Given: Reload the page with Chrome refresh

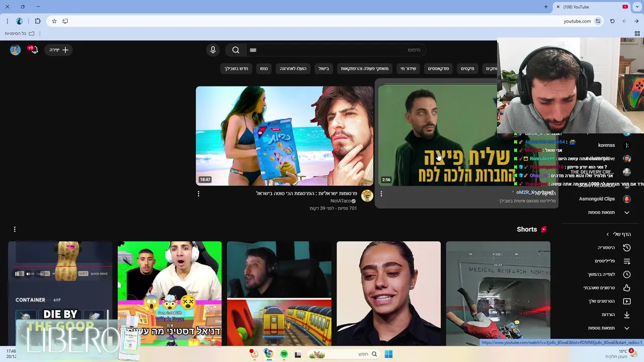Looking at the screenshot, I should tap(612, 21).
